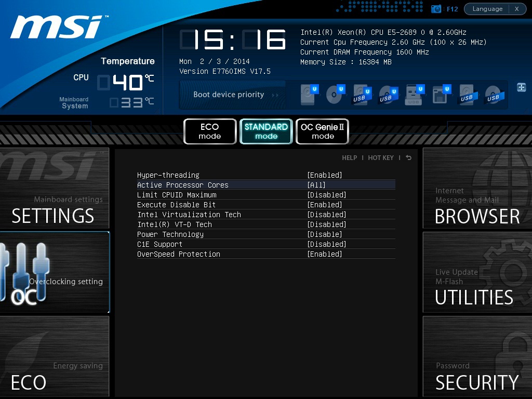Change C1E Support [Disabled] value

pyautogui.click(x=327, y=244)
